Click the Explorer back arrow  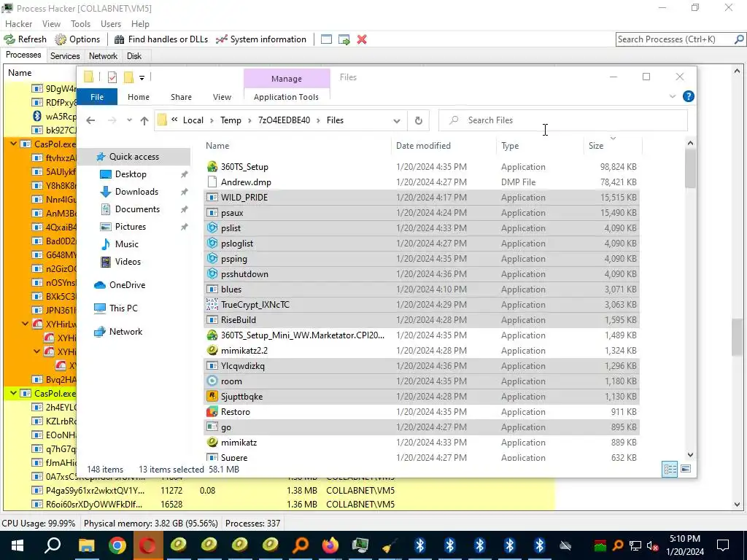90,120
